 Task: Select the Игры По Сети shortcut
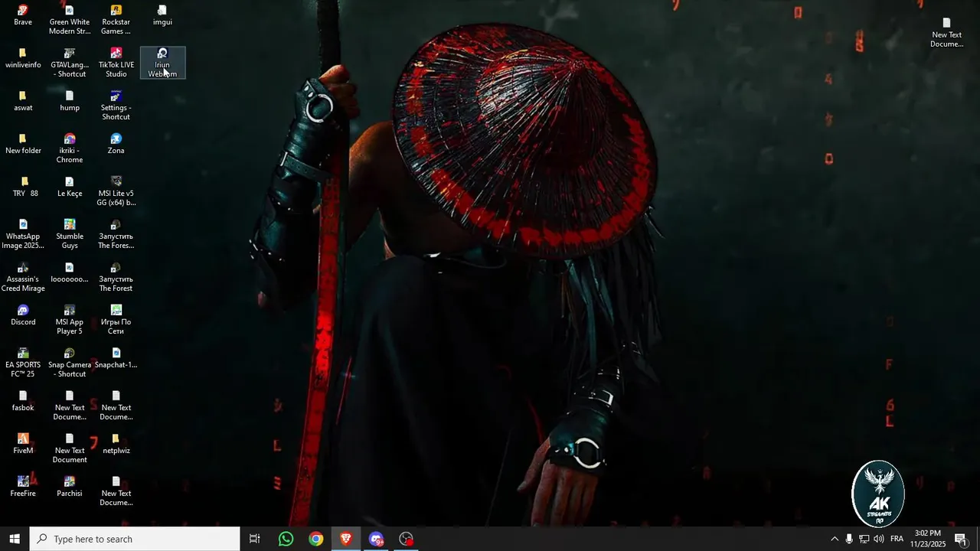[116, 321]
